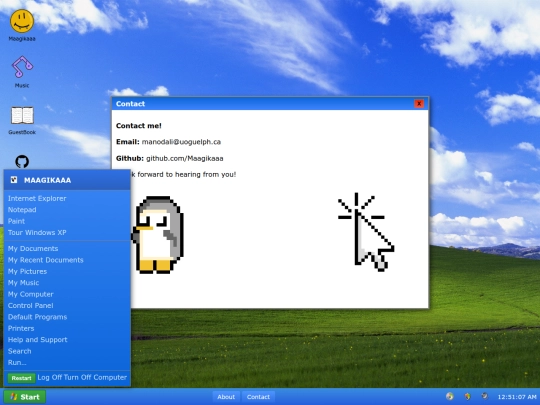540x405 pixels.
Task: Open Control Panel from Start menu
Action: 31,305
